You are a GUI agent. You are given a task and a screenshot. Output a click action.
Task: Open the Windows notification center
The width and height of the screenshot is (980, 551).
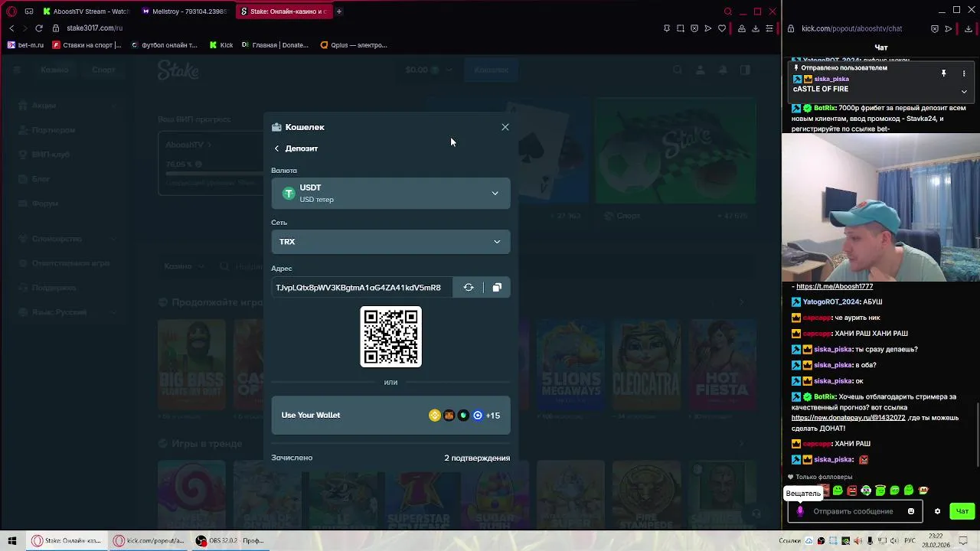(964, 540)
